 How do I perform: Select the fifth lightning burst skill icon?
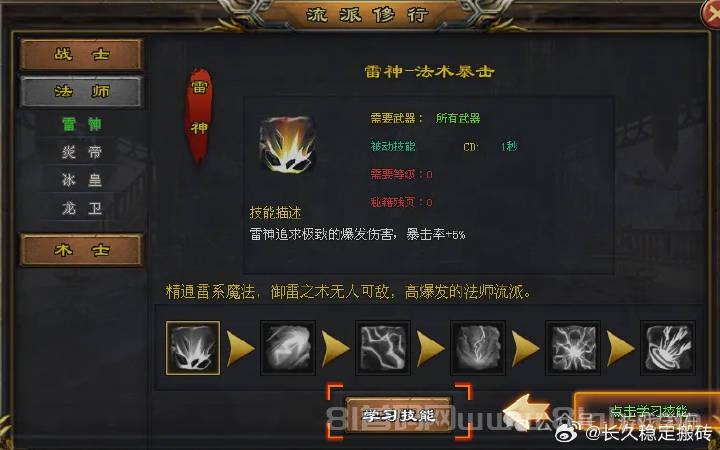tap(573, 348)
